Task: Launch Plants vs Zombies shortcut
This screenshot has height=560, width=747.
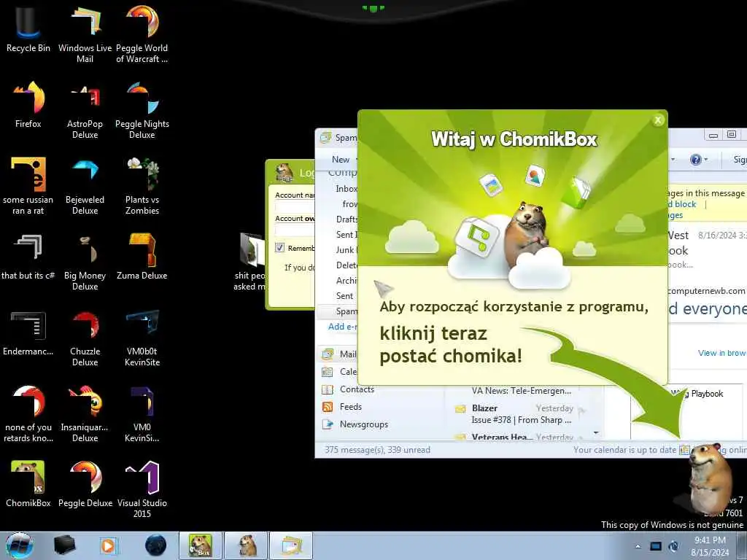Action: [142, 186]
